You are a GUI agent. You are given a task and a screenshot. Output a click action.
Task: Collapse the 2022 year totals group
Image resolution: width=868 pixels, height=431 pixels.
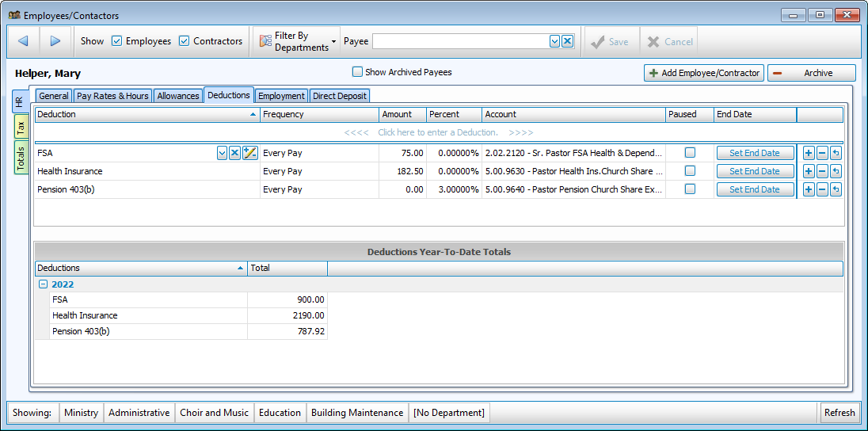pos(43,284)
